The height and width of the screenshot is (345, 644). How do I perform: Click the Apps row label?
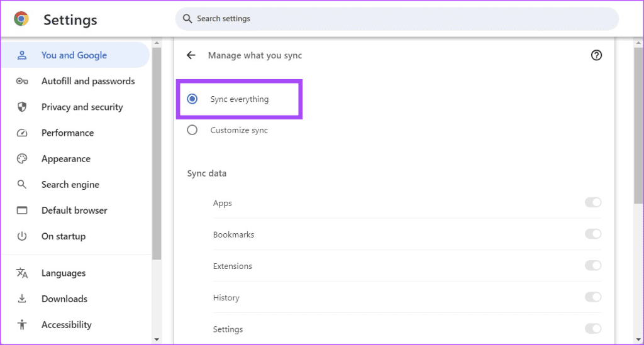coord(222,203)
